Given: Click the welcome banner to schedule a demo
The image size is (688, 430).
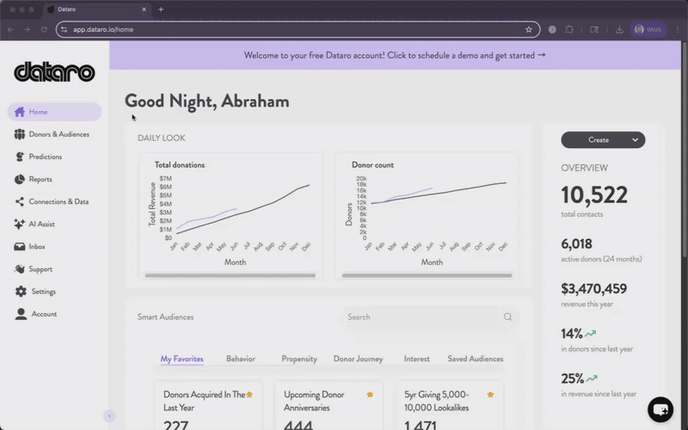Looking at the screenshot, I should pyautogui.click(x=395, y=55).
